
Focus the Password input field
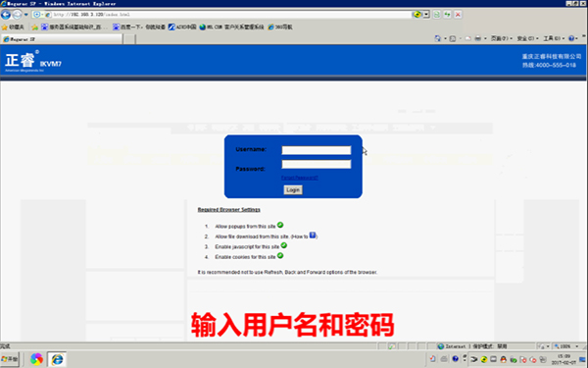317,164
